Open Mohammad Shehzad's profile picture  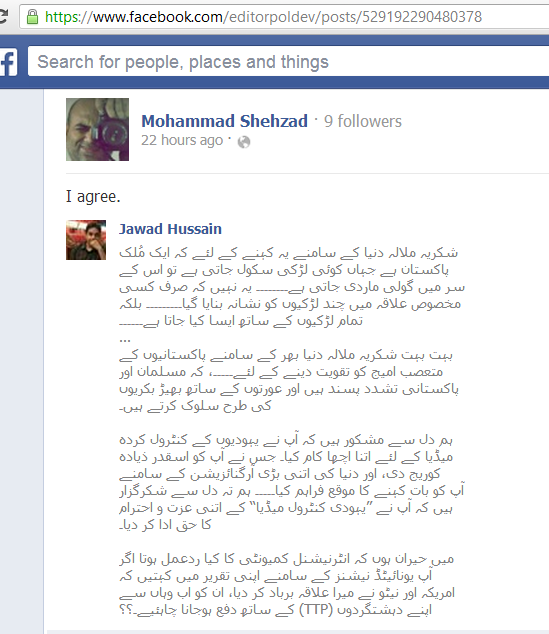[x=97, y=129]
